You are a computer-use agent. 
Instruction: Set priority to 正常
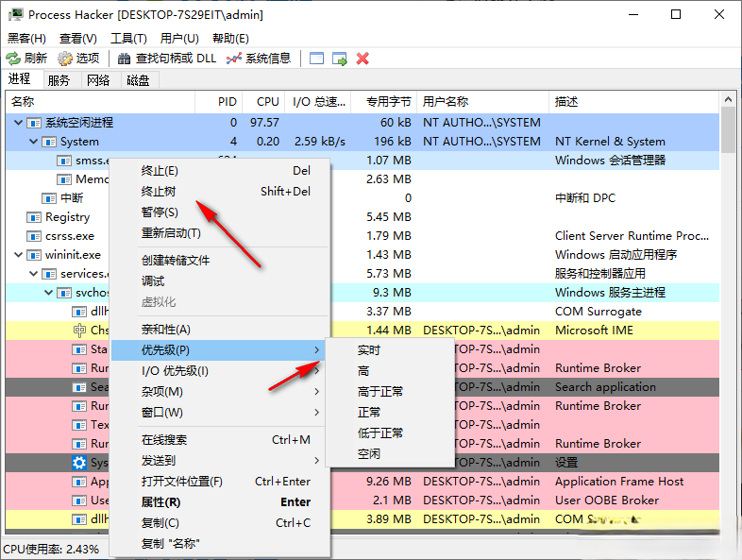coord(390,413)
